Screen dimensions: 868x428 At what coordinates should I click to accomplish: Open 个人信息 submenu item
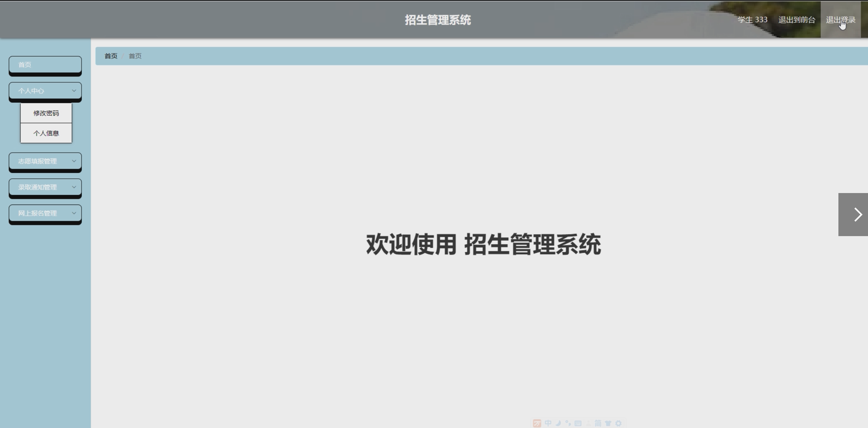click(x=46, y=133)
